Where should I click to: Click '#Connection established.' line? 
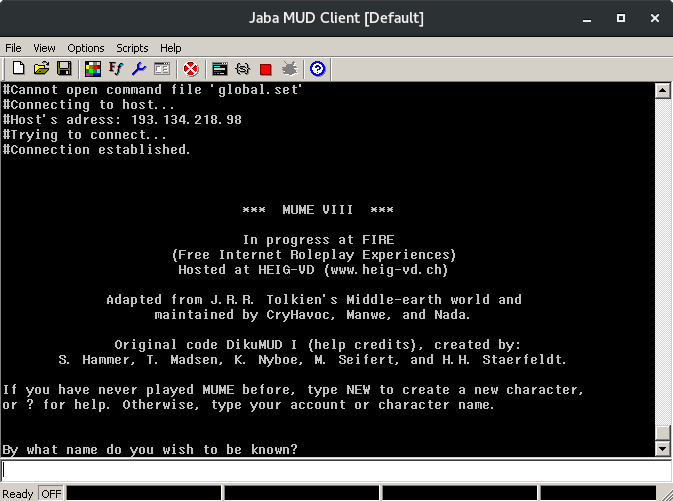point(96,149)
